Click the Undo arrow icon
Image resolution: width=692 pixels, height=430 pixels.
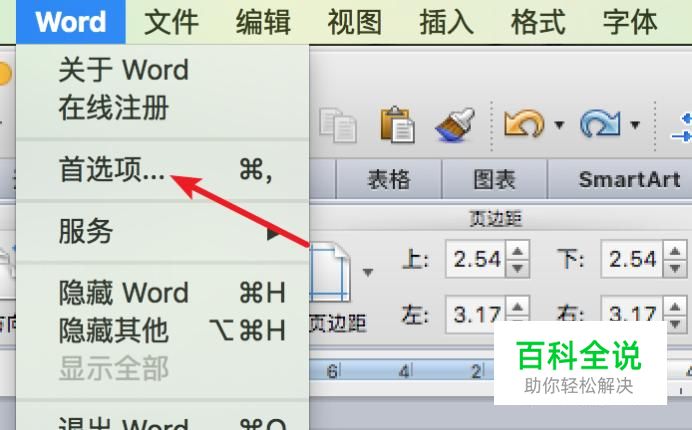(524, 124)
